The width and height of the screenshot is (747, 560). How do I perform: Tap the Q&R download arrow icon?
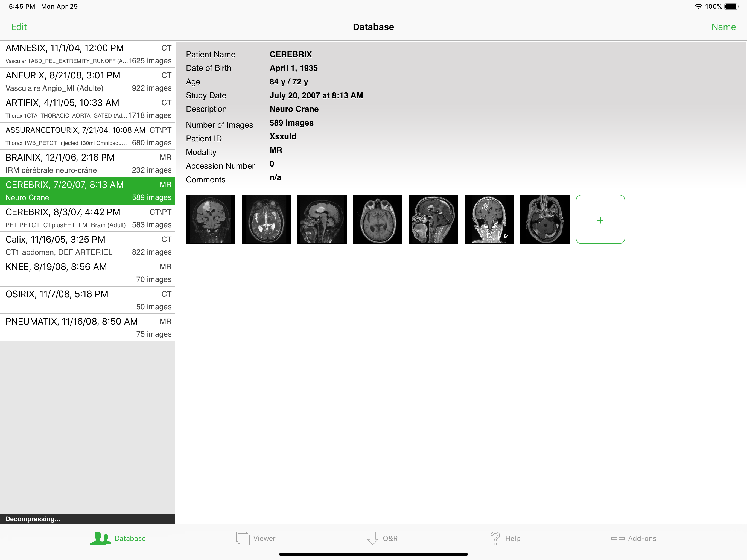(372, 538)
